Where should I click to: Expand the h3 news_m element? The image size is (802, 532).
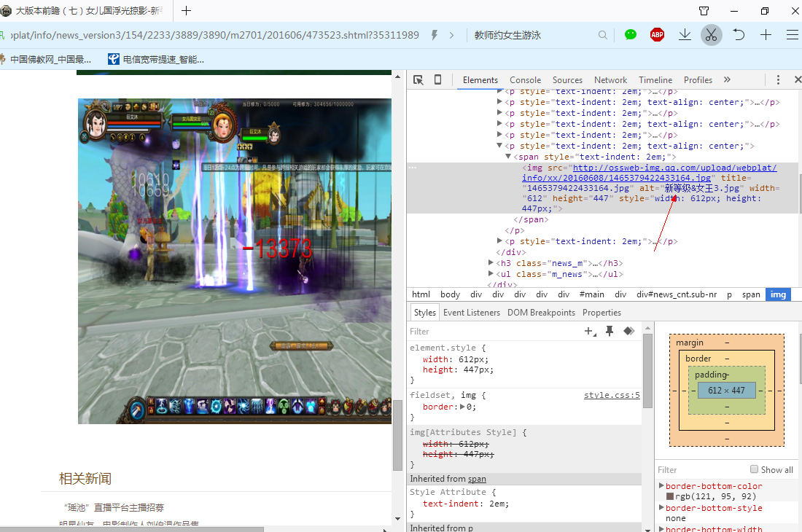click(491, 262)
